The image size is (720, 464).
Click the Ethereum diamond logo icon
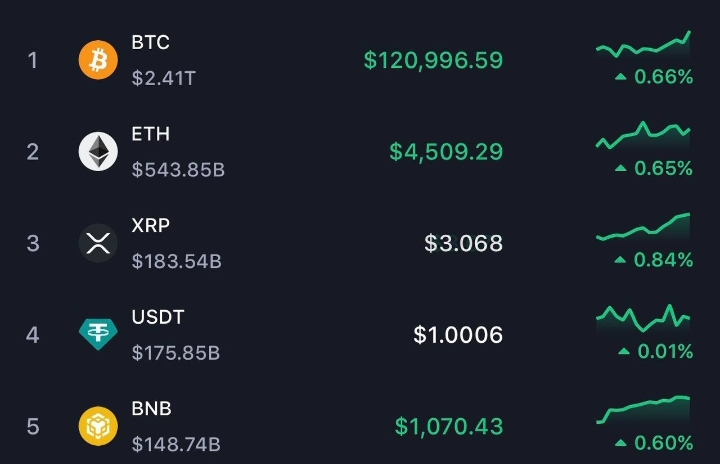tap(98, 151)
